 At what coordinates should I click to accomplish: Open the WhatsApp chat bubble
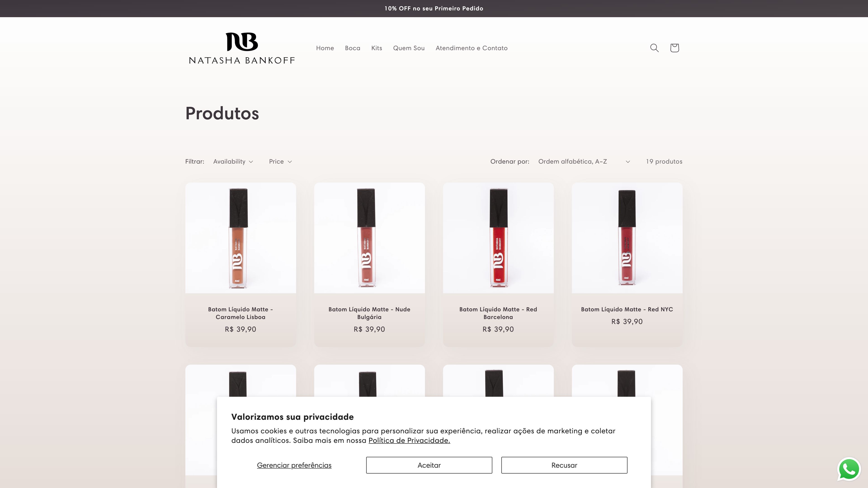[849, 469]
